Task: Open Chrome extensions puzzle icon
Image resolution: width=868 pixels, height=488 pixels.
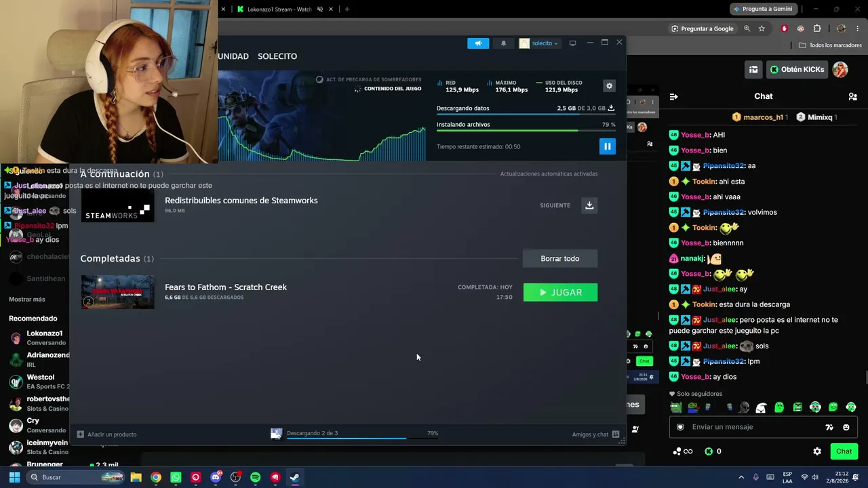Action: (816, 28)
